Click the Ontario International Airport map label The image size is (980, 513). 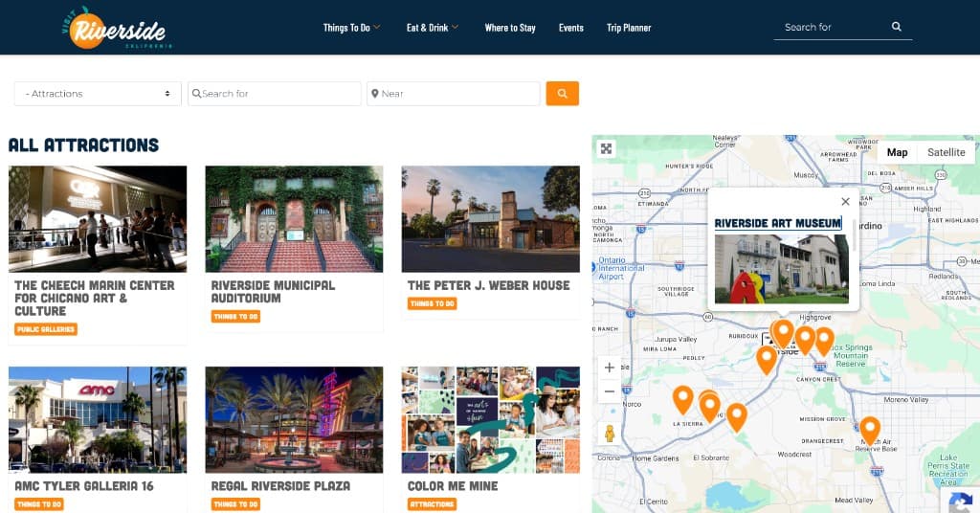click(620, 268)
